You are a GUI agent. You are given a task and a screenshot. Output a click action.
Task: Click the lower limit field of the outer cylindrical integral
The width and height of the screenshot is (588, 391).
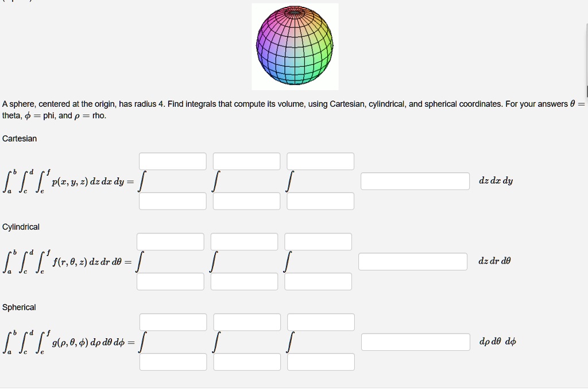(171, 281)
